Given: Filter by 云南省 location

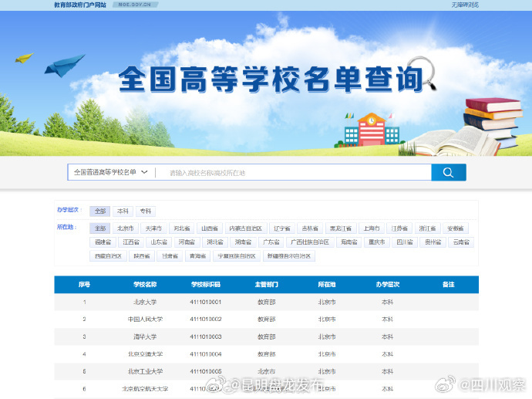Looking at the screenshot, I should [x=460, y=242].
